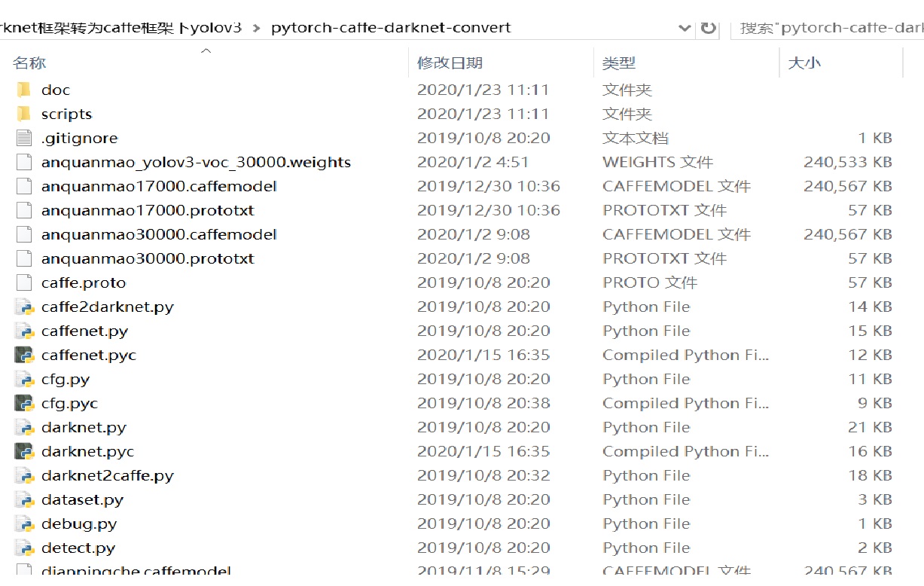Image resolution: width=924 pixels, height=586 pixels.
Task: Select the anquanmao17000.caffemodel file
Action: pos(157,186)
